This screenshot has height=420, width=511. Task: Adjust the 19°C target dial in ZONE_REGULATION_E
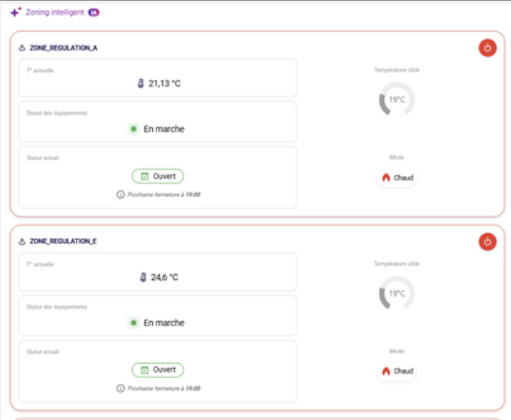click(x=396, y=294)
